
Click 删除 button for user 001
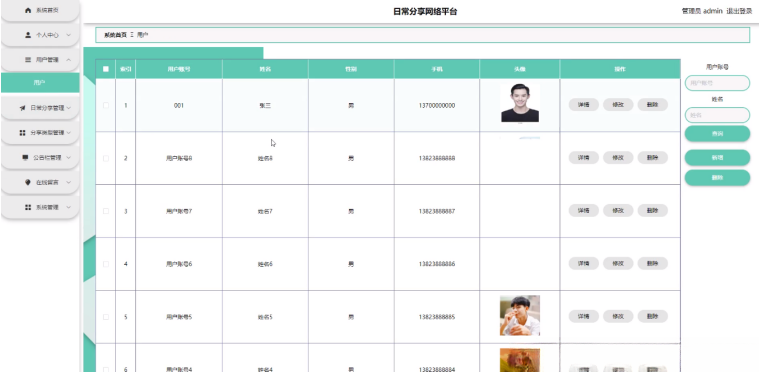[x=653, y=104]
